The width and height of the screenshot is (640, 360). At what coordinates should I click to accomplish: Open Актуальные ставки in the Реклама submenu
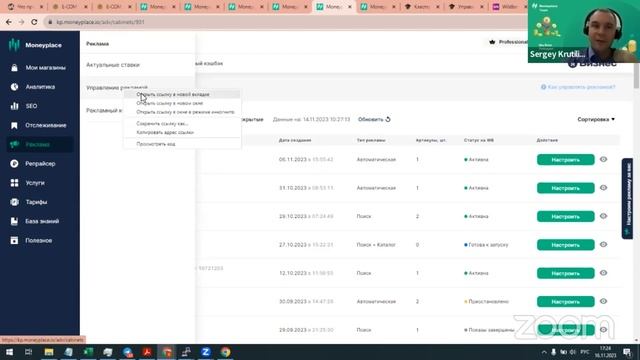(x=113, y=65)
